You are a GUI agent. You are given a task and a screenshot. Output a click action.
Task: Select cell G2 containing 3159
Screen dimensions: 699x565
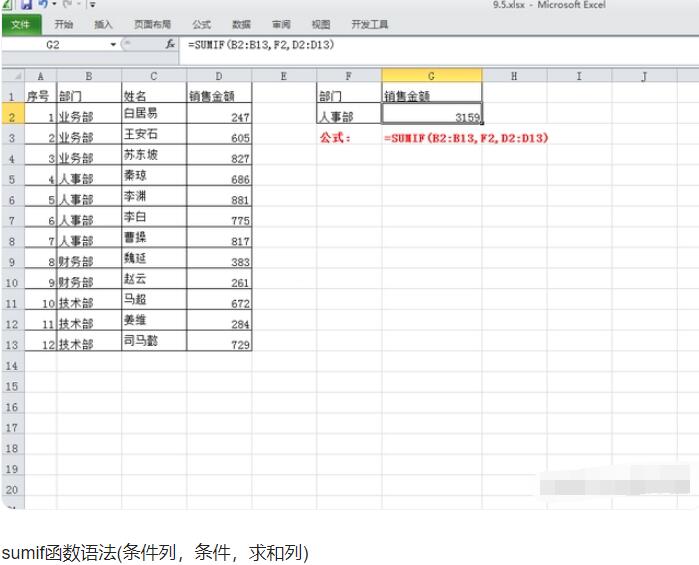pos(431,117)
